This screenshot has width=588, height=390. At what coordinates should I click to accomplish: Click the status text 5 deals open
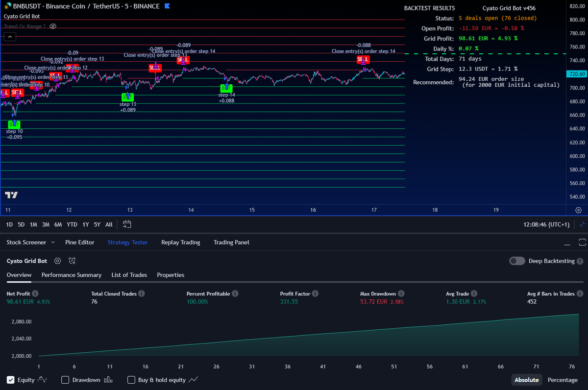[x=498, y=18]
